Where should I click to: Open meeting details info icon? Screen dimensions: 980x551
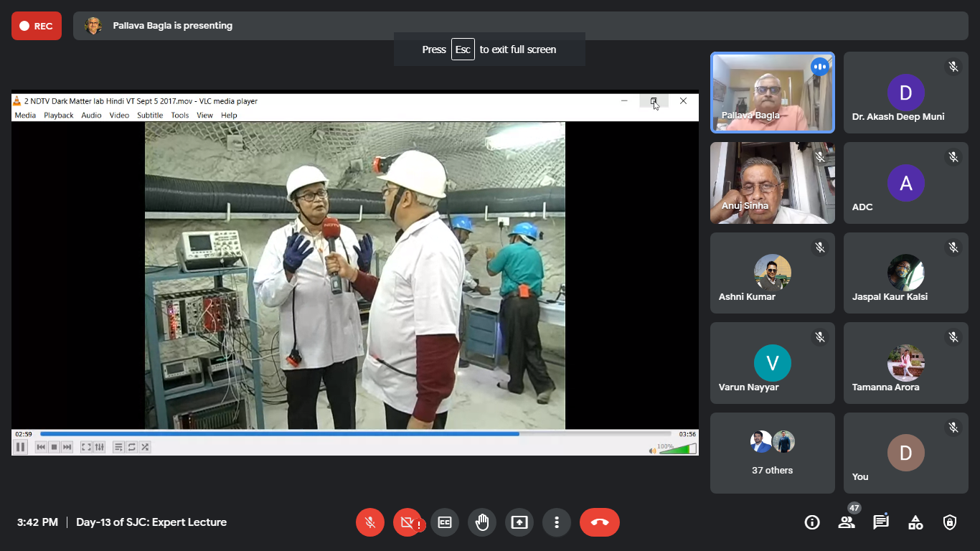pos(812,522)
